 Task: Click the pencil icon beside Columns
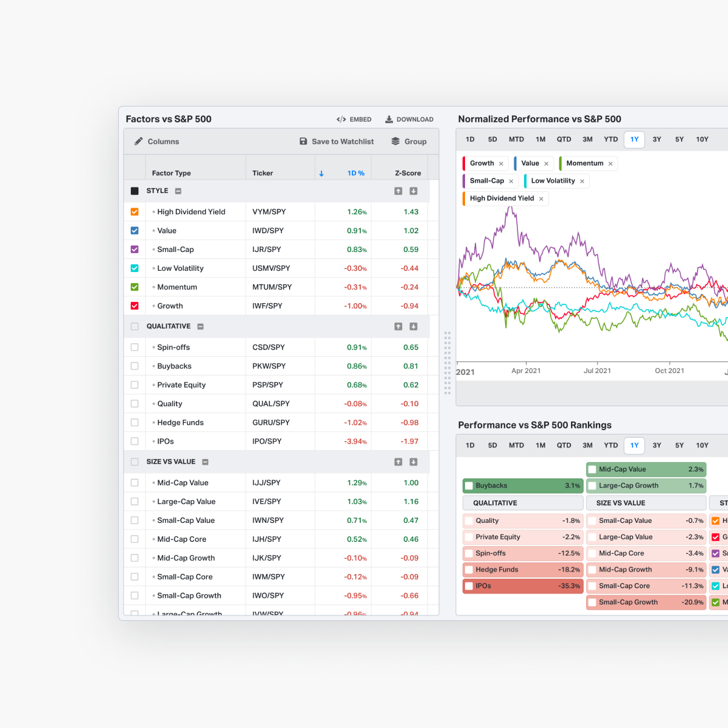(139, 141)
